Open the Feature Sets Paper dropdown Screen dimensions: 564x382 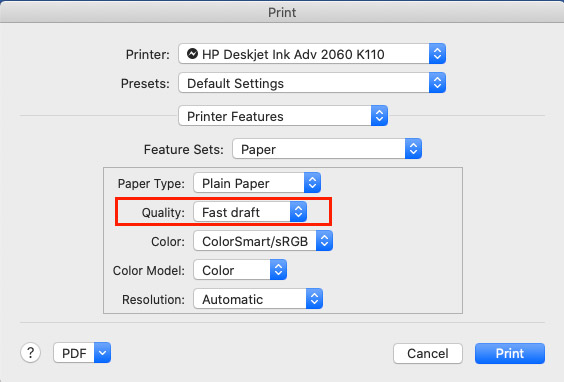coord(327,149)
